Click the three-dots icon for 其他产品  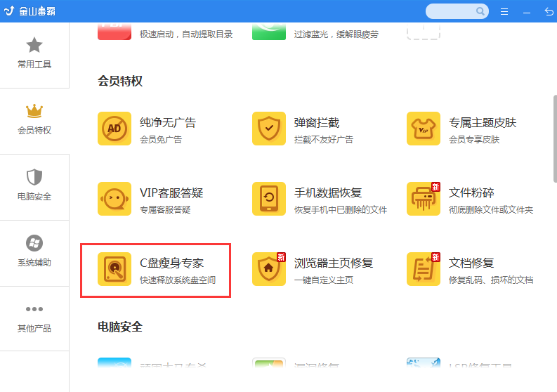34,309
